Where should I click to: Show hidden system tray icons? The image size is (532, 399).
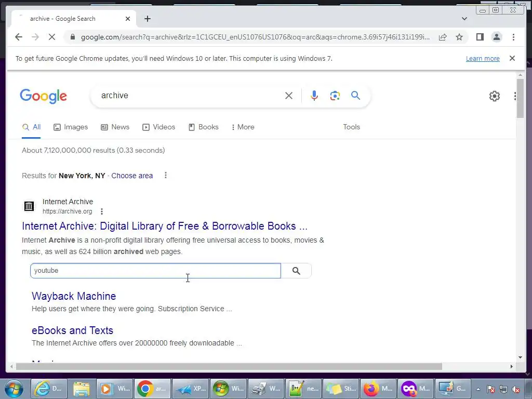[478, 389]
